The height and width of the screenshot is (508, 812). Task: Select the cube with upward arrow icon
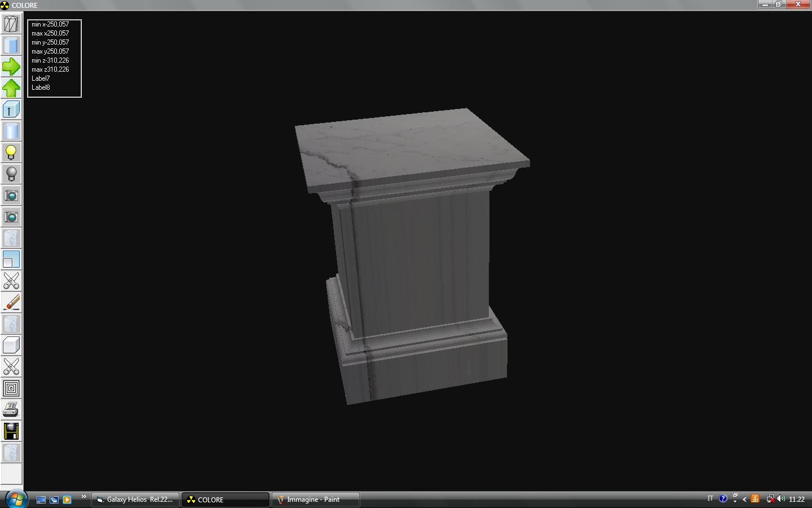11,110
